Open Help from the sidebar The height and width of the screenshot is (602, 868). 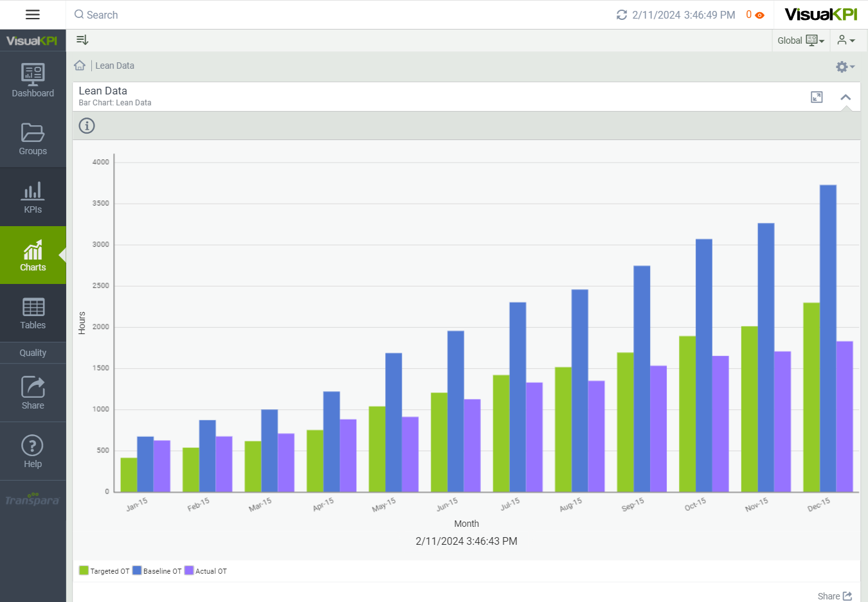33,451
